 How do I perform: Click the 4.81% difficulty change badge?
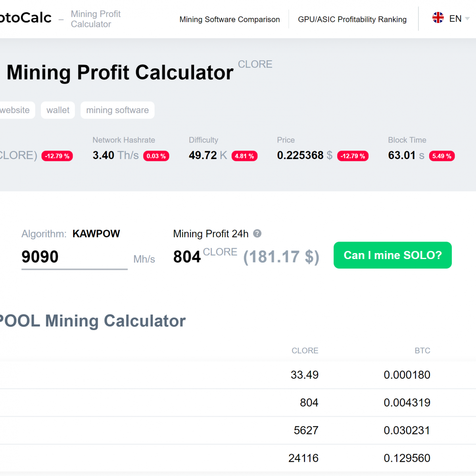click(x=244, y=156)
